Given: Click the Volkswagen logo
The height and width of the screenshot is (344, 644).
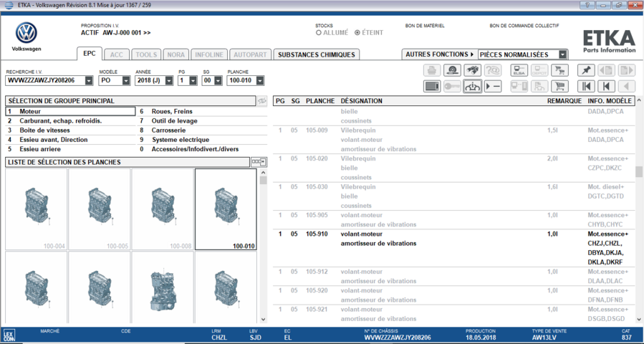Looking at the screenshot, I should pyautogui.click(x=27, y=33).
